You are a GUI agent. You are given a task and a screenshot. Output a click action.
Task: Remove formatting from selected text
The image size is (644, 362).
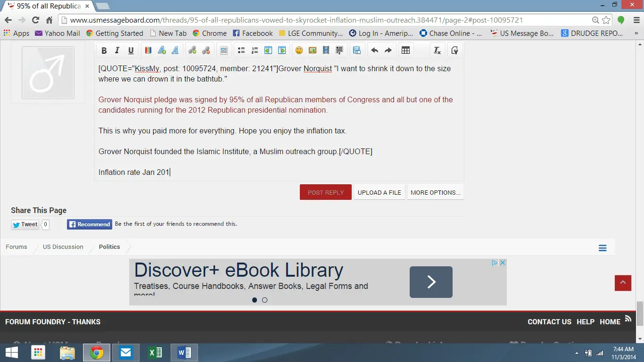437,50
